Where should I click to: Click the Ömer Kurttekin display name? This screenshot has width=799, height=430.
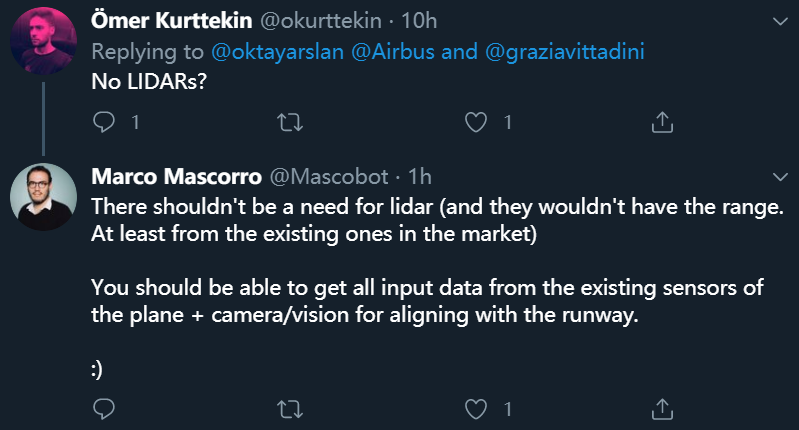[171, 21]
